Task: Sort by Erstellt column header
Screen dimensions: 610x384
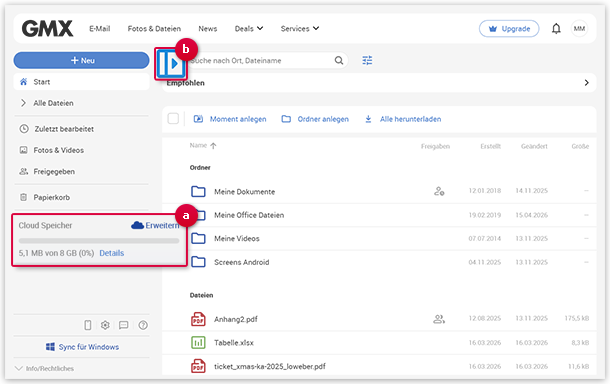Action: coord(490,146)
